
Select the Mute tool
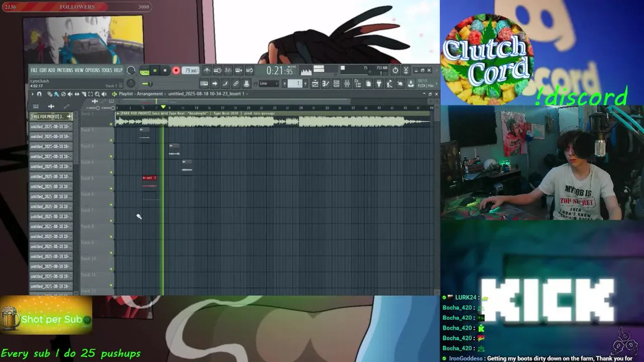tap(70, 94)
